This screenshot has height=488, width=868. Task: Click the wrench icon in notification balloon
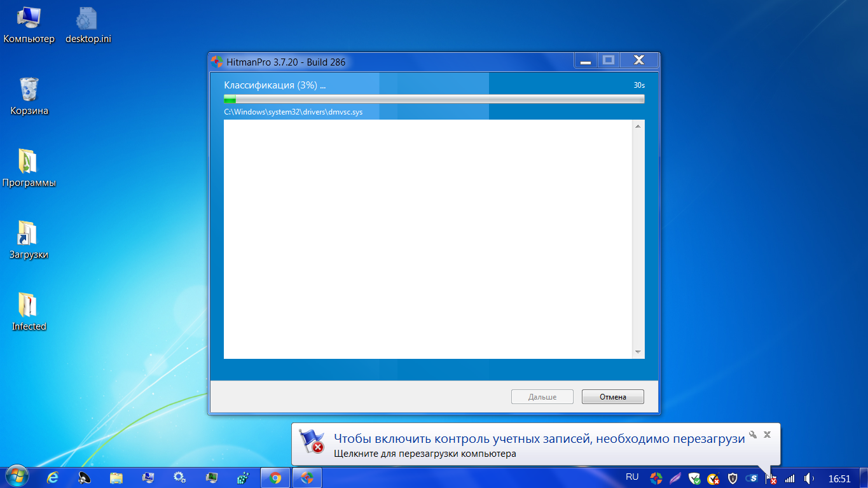(753, 434)
